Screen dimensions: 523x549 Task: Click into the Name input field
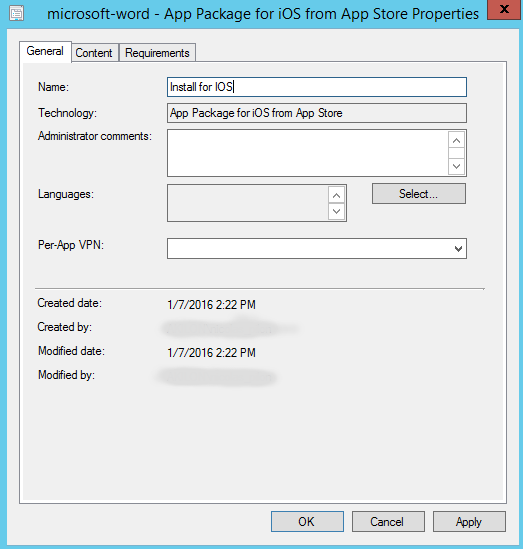pos(317,87)
